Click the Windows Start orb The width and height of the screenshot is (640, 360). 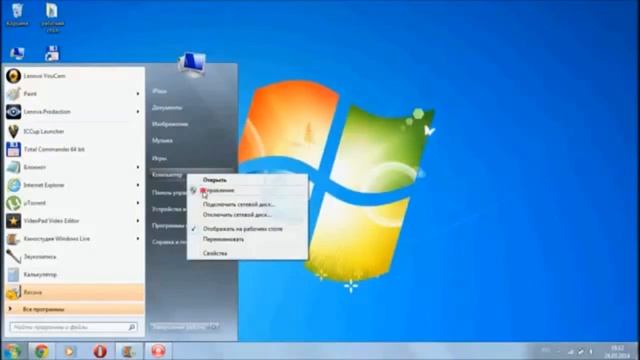coord(13,351)
